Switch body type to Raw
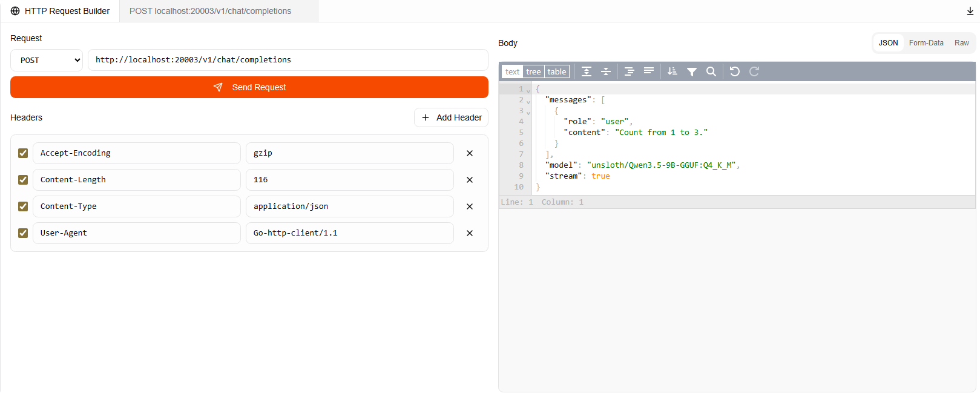Screen dimensions: 980x396 962,43
